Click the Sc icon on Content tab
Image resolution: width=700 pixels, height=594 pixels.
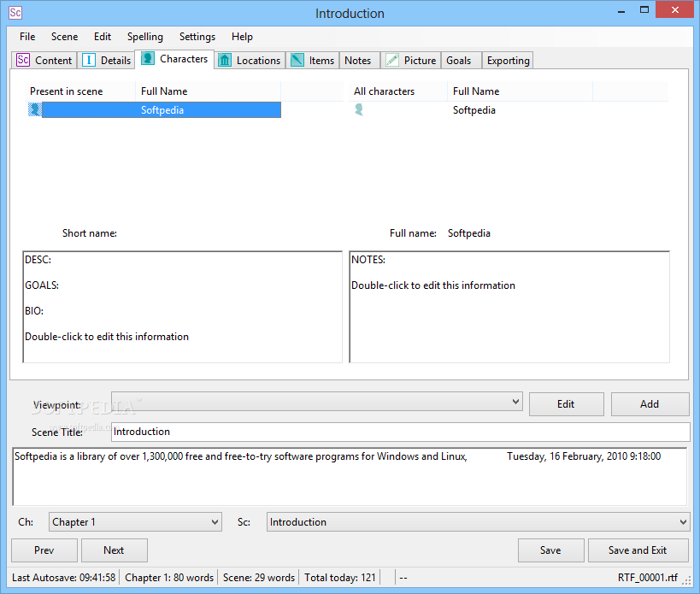click(23, 60)
